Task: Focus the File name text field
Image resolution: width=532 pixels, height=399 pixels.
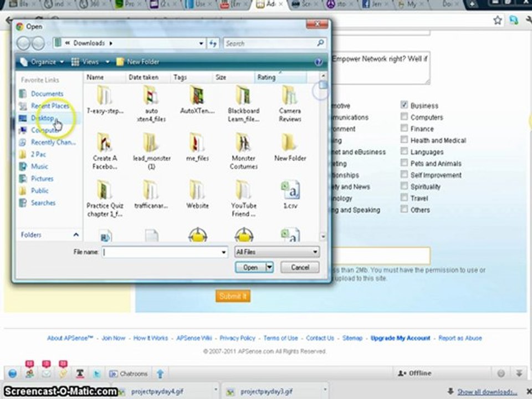Action: click(x=161, y=252)
